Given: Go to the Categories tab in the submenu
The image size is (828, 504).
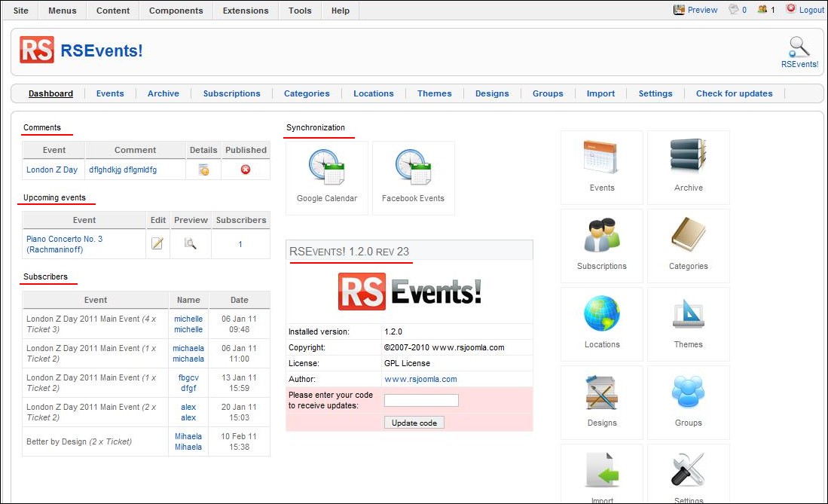Looking at the screenshot, I should coord(307,93).
